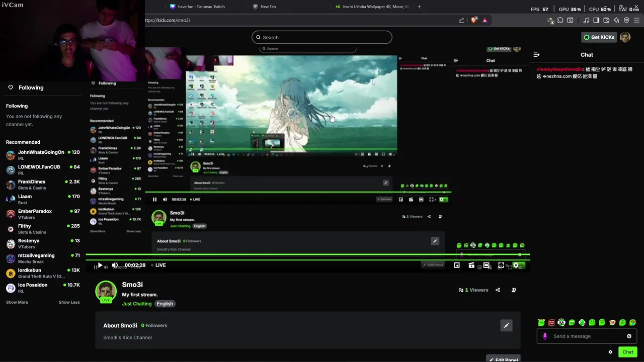This screenshot has height=362, width=644.
Task: Open mtzslivegaming channel in main sidebar
Action: pyautogui.click(x=43, y=258)
